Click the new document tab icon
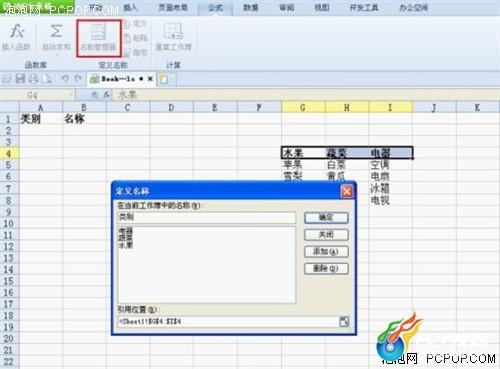Image resolution: width=500 pixels, height=369 pixels. tap(164, 79)
